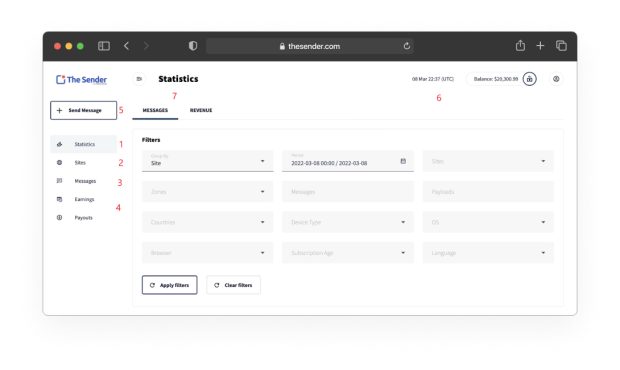
Task: Click the Statistics page heading
Action: pyautogui.click(x=178, y=79)
